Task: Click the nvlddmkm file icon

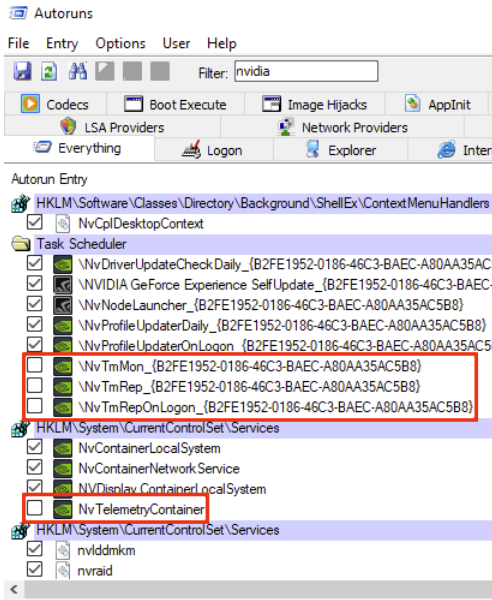Action: [63, 550]
